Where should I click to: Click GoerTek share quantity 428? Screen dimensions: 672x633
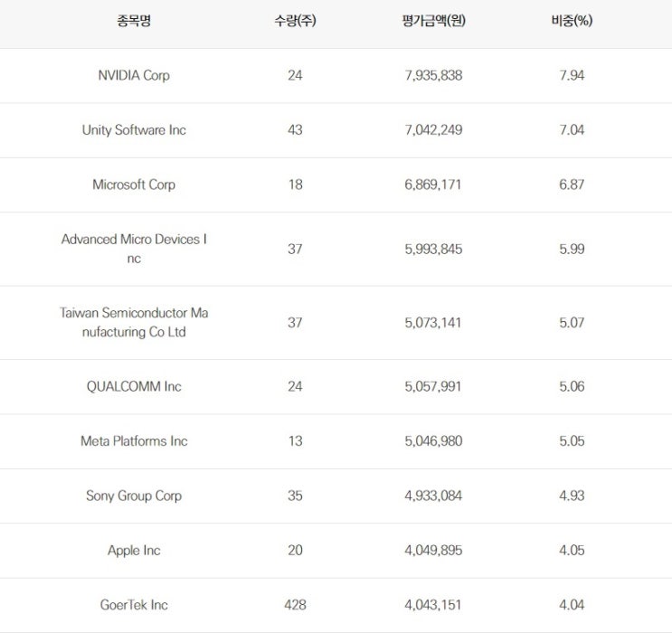295,605
